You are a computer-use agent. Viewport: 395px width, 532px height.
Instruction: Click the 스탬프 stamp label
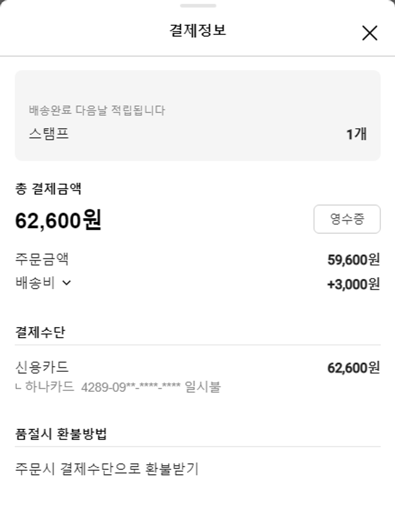click(48, 134)
